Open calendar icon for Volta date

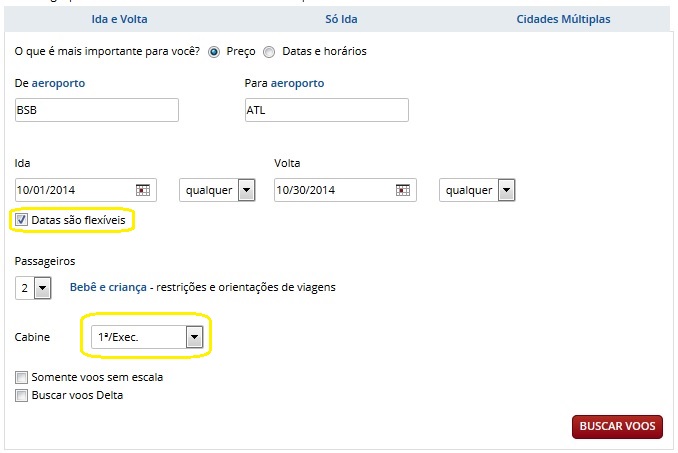[x=402, y=190]
